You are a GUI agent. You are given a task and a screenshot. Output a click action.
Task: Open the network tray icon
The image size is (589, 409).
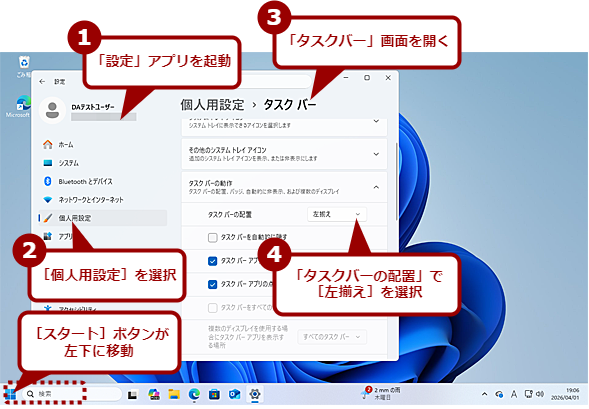pyautogui.click(x=529, y=394)
